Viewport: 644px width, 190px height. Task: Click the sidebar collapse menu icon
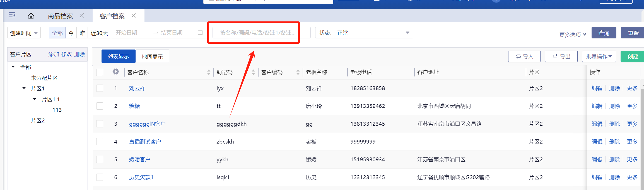(12, 16)
